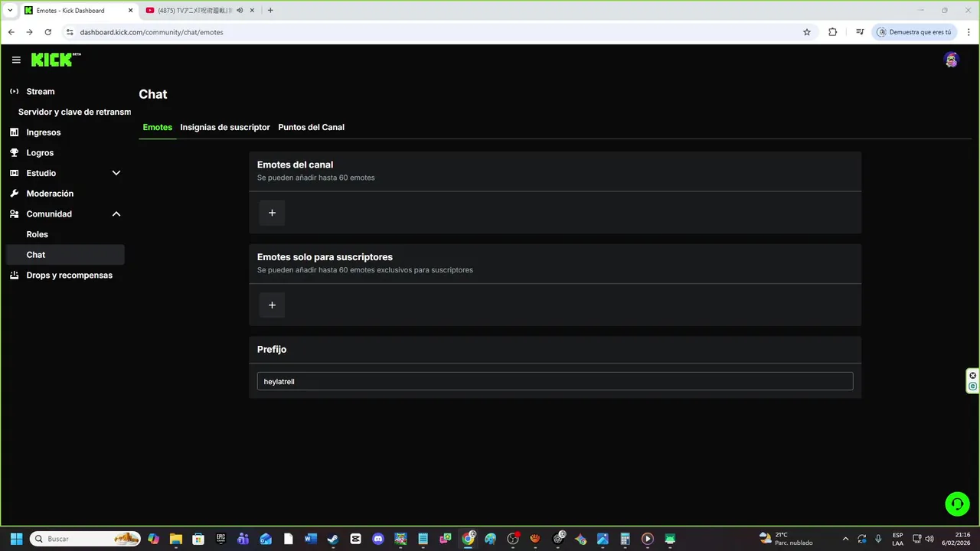Image resolution: width=980 pixels, height=551 pixels.
Task: Go back in browser
Action: click(x=11, y=32)
